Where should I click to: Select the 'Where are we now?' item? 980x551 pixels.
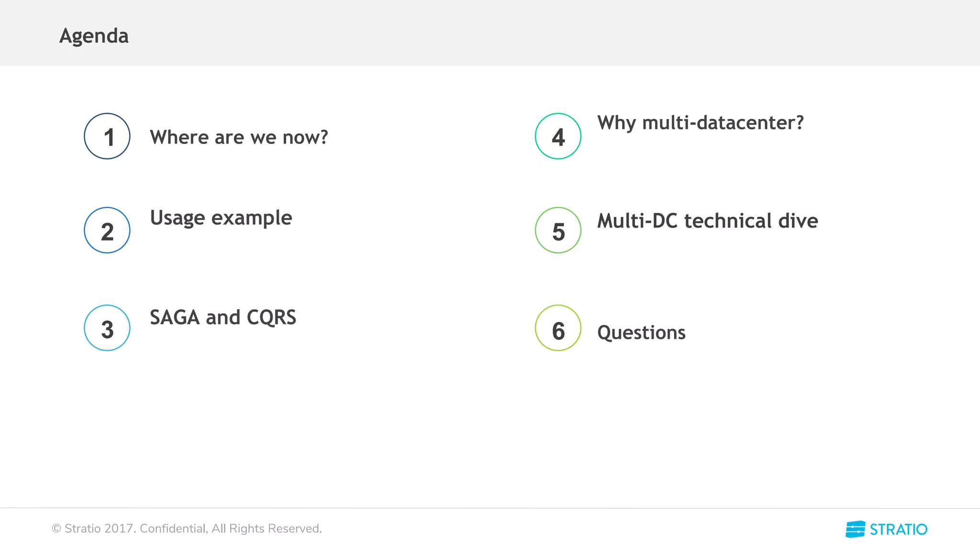(x=239, y=137)
